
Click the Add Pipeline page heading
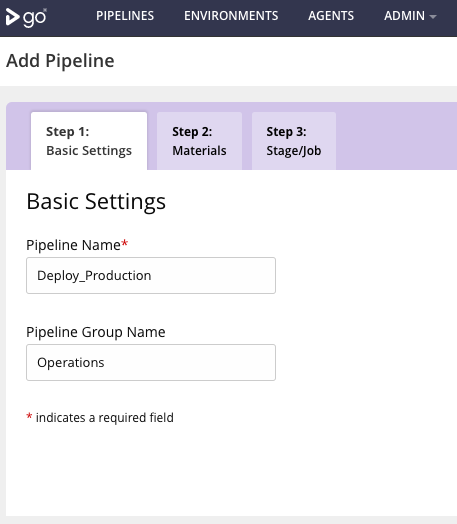[60, 61]
